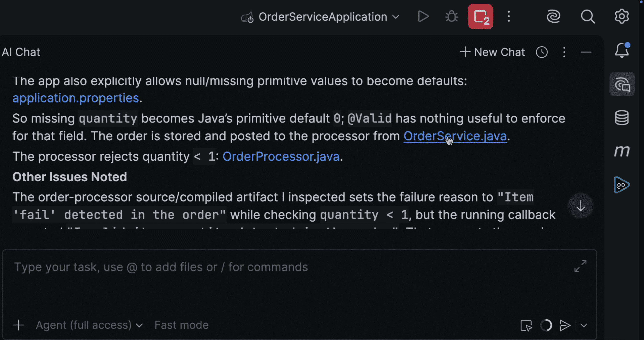
Task: Toggle the AI Chat sidebar tool window
Action: coord(622,84)
